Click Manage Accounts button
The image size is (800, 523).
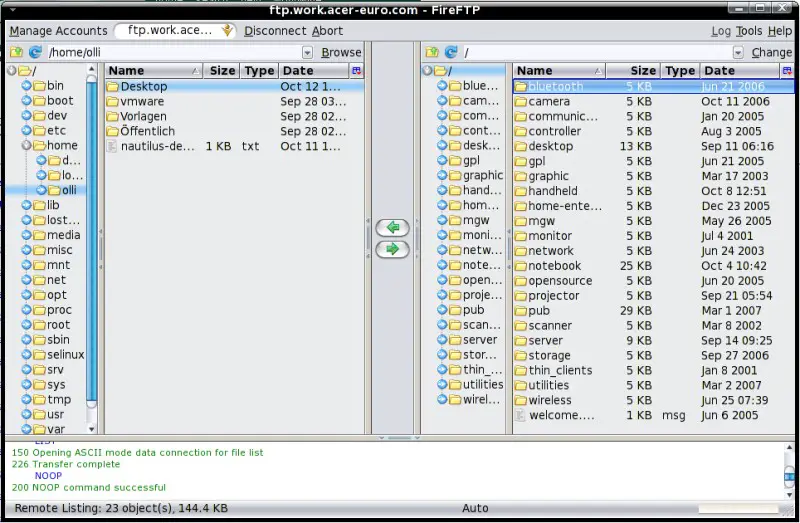(x=59, y=31)
